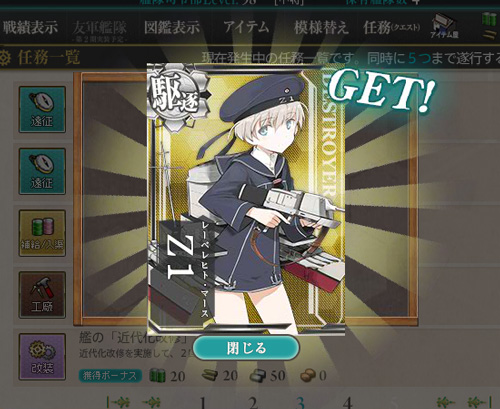Select the 補給/入渠 supply icon
The width and height of the screenshot is (500, 409).
click(x=42, y=233)
